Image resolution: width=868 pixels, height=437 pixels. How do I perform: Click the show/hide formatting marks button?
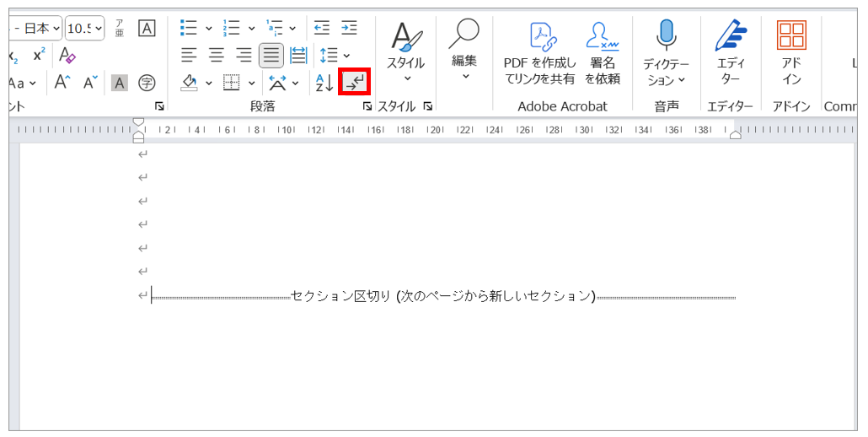(x=354, y=82)
